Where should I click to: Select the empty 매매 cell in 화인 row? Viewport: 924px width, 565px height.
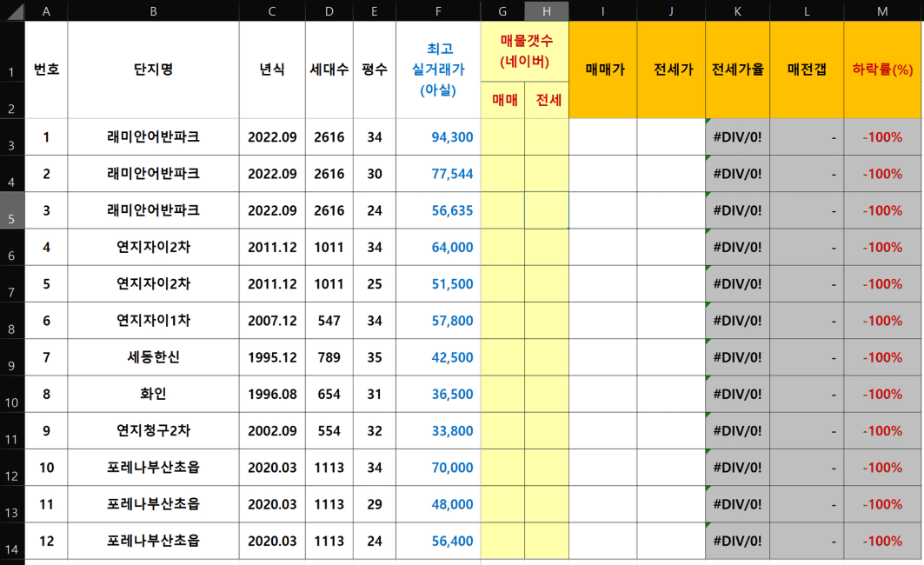pyautogui.click(x=502, y=394)
